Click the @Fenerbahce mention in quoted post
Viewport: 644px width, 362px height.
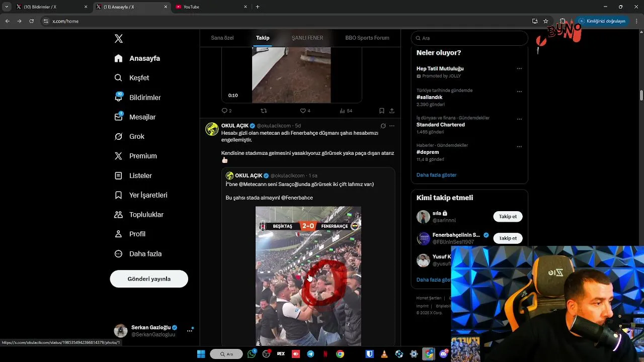click(297, 198)
